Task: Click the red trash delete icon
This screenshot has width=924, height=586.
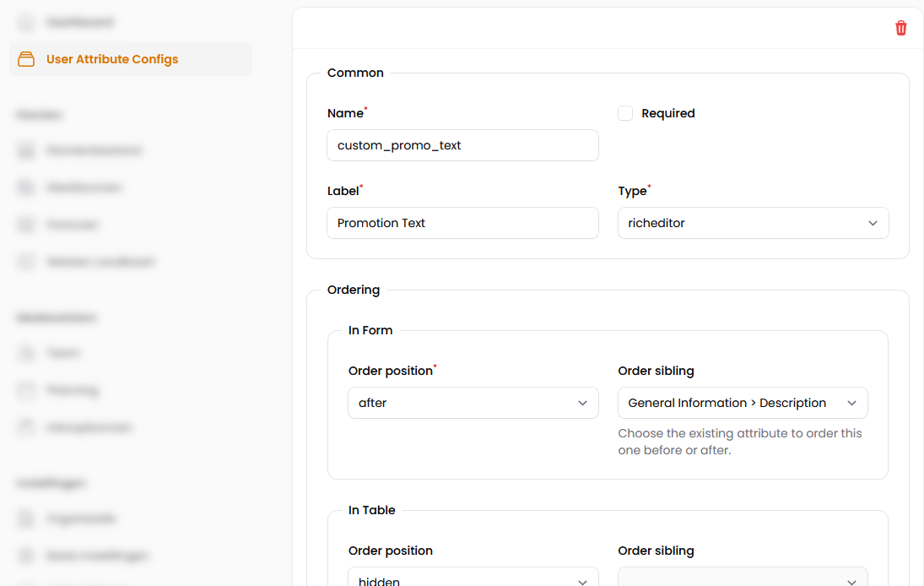Action: pos(900,28)
